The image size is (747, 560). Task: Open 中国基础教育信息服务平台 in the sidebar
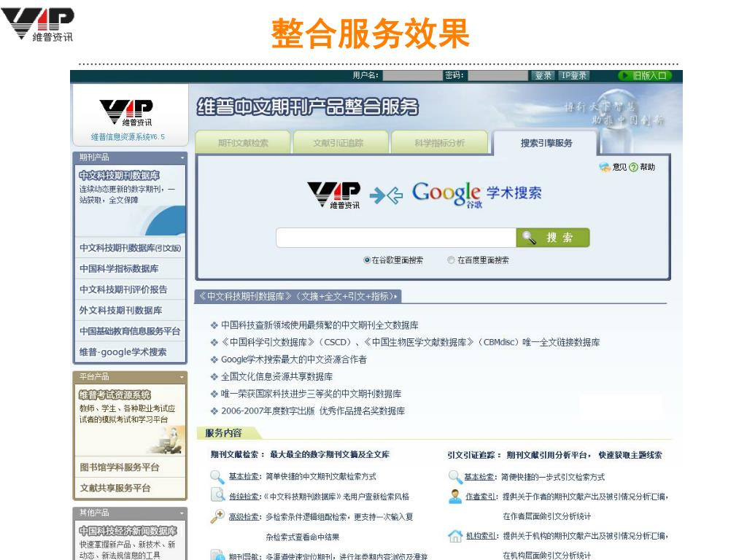pos(130,331)
